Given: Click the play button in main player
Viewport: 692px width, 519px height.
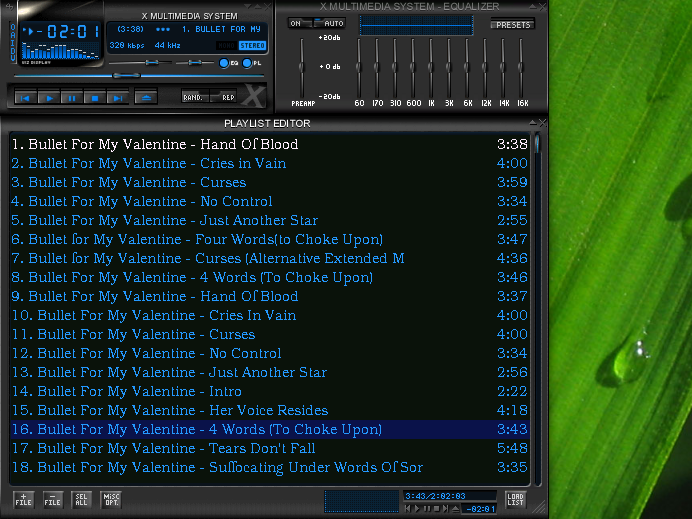Looking at the screenshot, I should click(49, 98).
